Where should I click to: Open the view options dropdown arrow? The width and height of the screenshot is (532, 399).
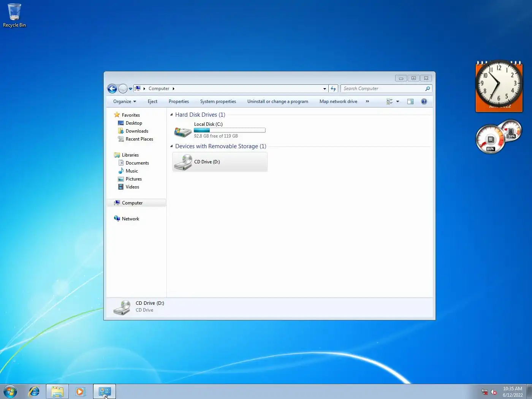[397, 101]
